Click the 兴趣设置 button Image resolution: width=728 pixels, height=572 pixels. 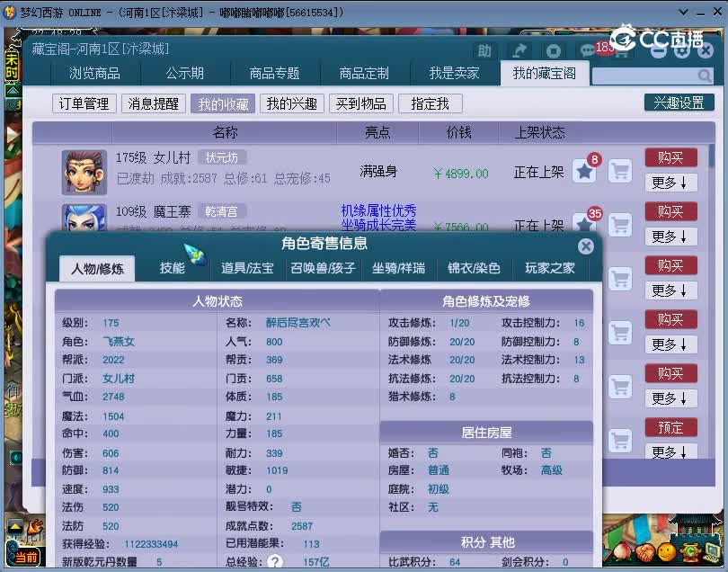679,103
